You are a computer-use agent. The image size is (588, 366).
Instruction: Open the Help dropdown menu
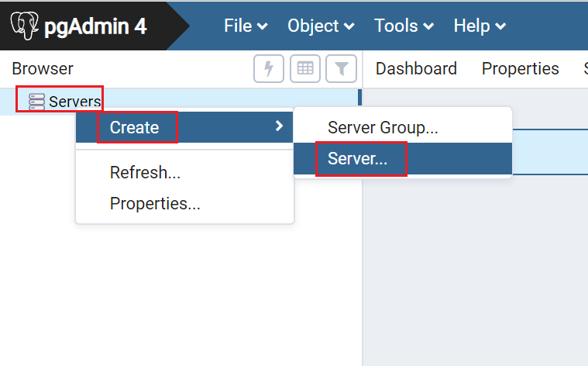click(480, 26)
